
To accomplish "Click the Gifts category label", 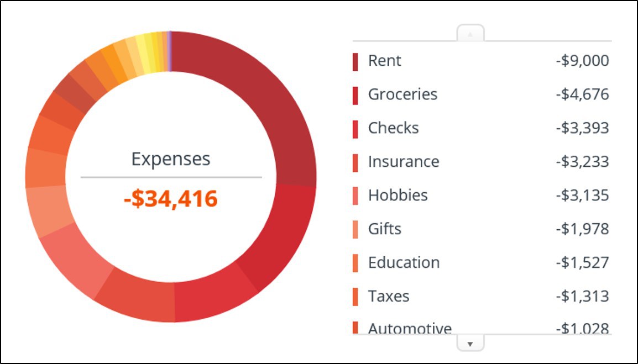I will (x=385, y=229).
